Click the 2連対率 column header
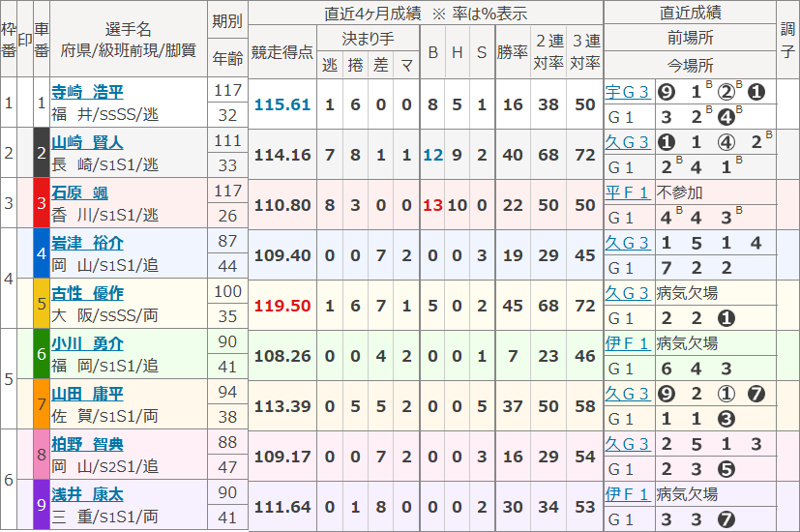The height and width of the screenshot is (532, 800). (548, 51)
